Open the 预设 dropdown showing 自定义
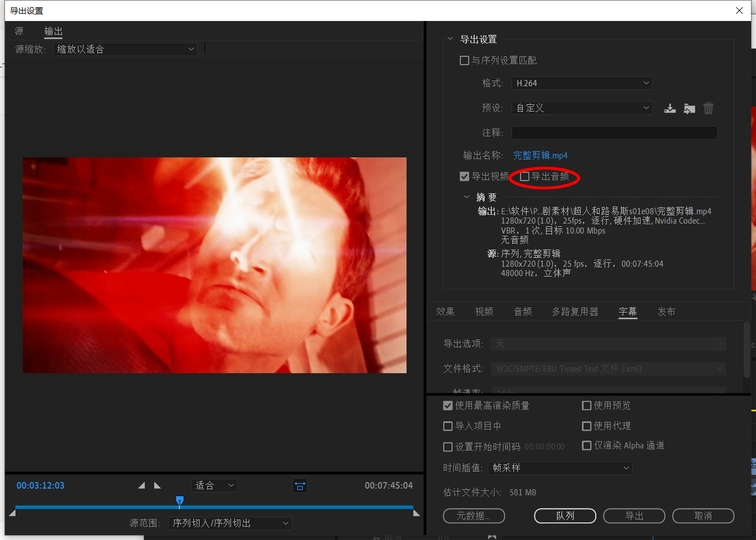The width and height of the screenshot is (756, 540). coord(581,108)
